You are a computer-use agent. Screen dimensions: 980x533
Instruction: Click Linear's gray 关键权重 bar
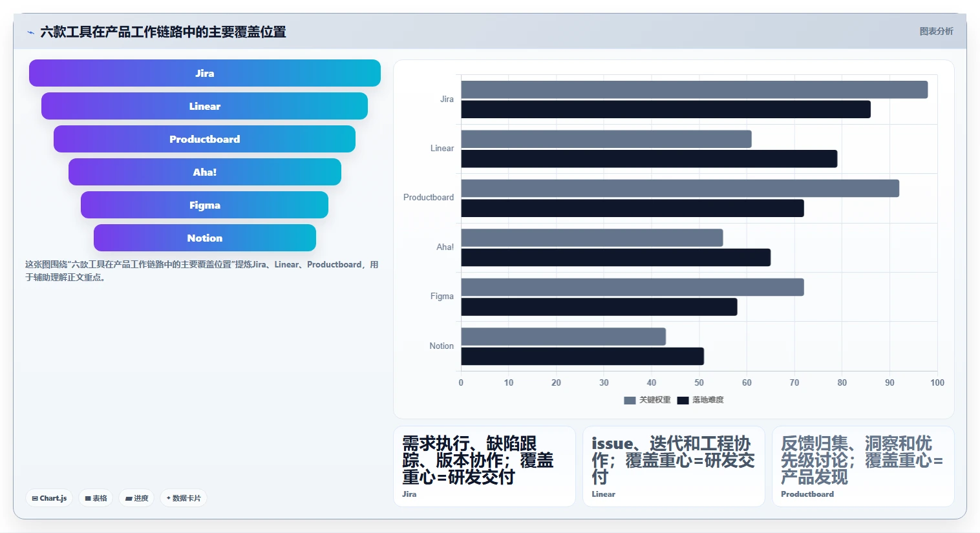[x=606, y=139]
